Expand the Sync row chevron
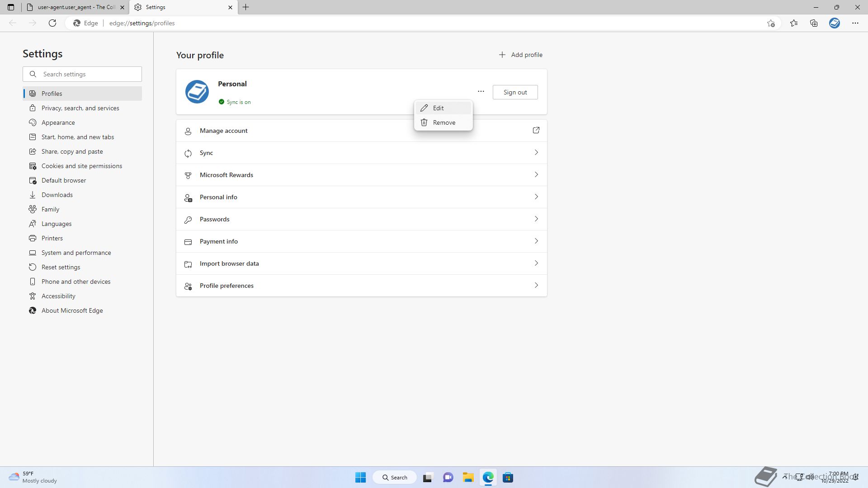 (x=536, y=153)
